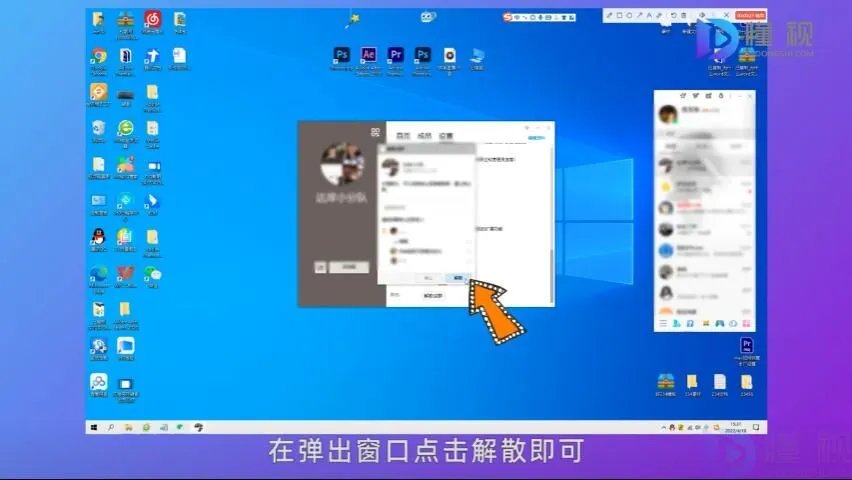Image resolution: width=852 pixels, height=480 pixels.
Task: Click the Sogou input method S logo
Action: [x=508, y=17]
